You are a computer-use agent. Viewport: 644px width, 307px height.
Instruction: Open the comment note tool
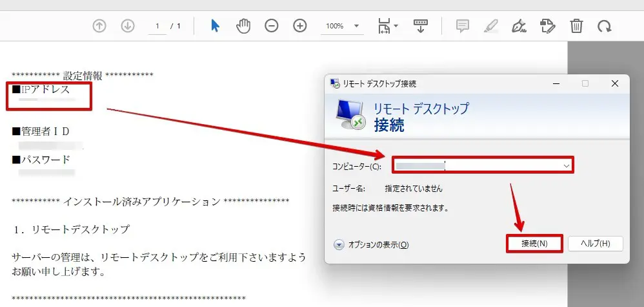tap(462, 26)
